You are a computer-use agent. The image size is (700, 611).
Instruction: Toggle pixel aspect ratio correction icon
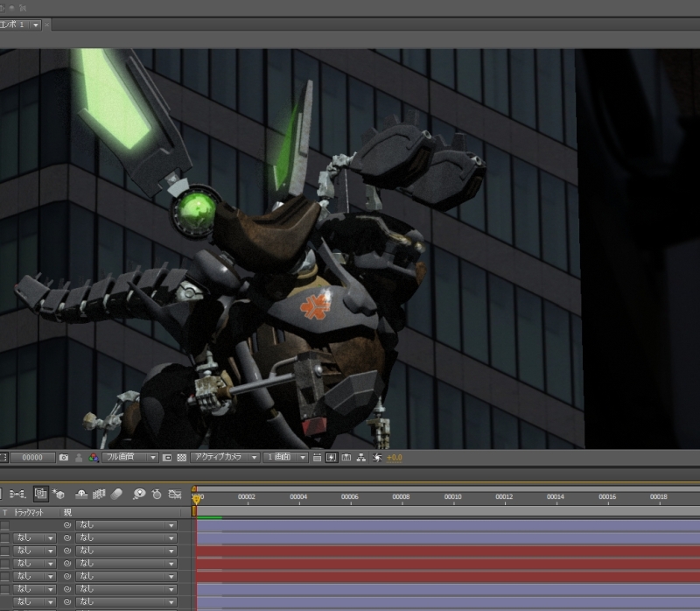317,458
